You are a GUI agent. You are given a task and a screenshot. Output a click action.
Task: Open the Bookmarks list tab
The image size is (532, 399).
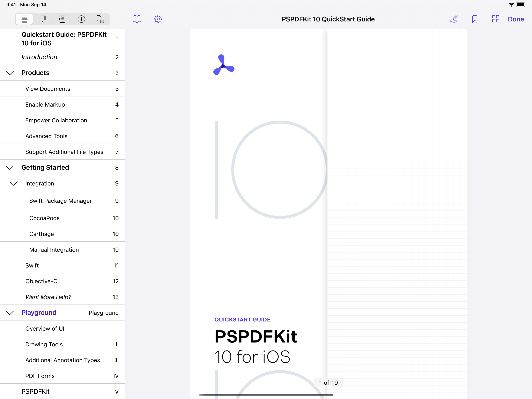click(43, 19)
